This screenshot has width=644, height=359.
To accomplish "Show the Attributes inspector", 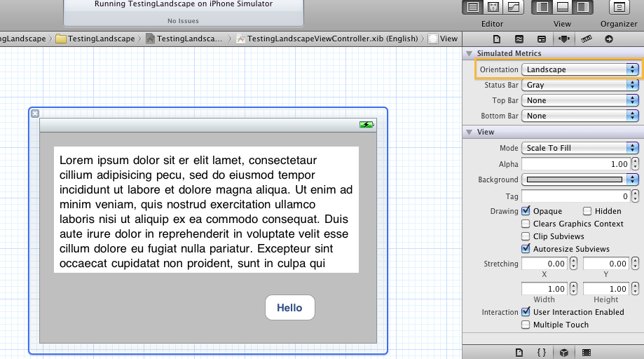I will [564, 39].
